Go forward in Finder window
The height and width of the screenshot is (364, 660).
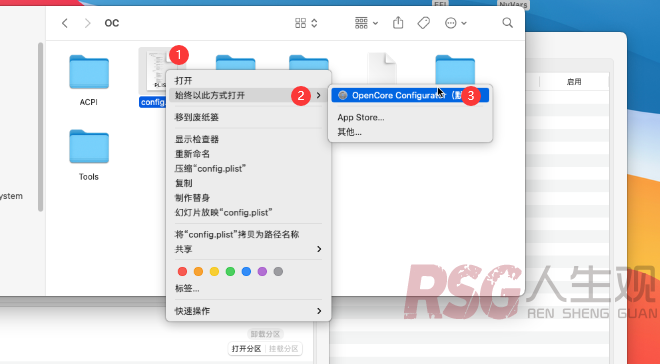[x=87, y=23]
